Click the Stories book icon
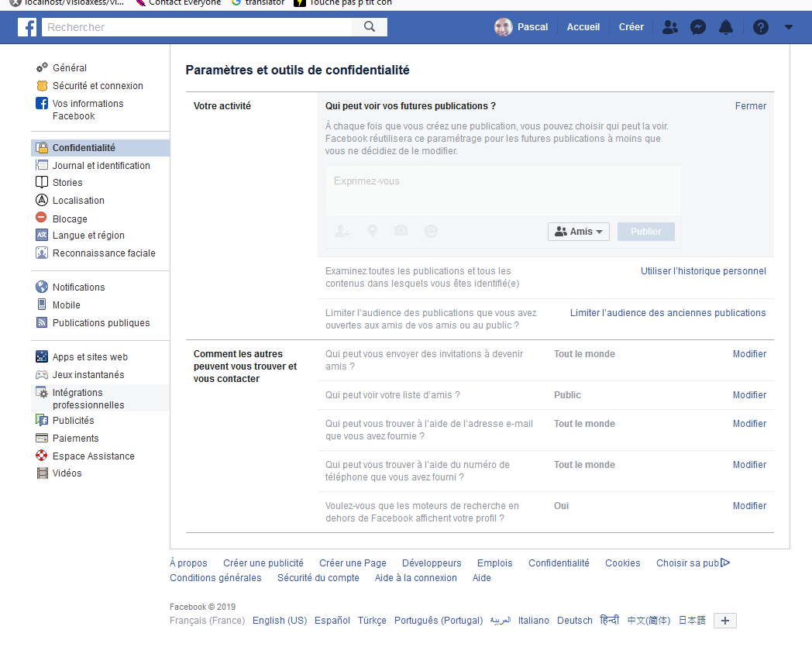The width and height of the screenshot is (812, 671). pyautogui.click(x=42, y=182)
